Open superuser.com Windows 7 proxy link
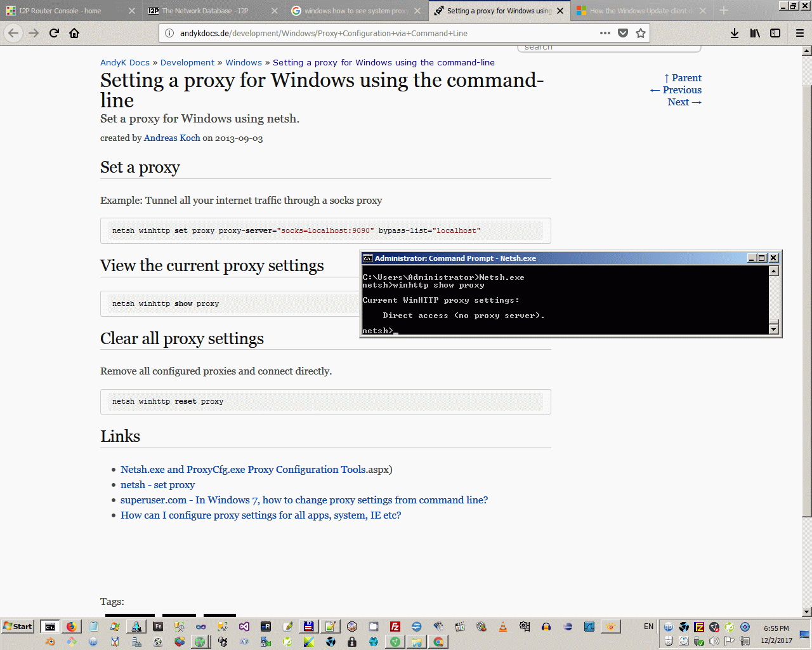812x650 pixels. click(x=304, y=500)
